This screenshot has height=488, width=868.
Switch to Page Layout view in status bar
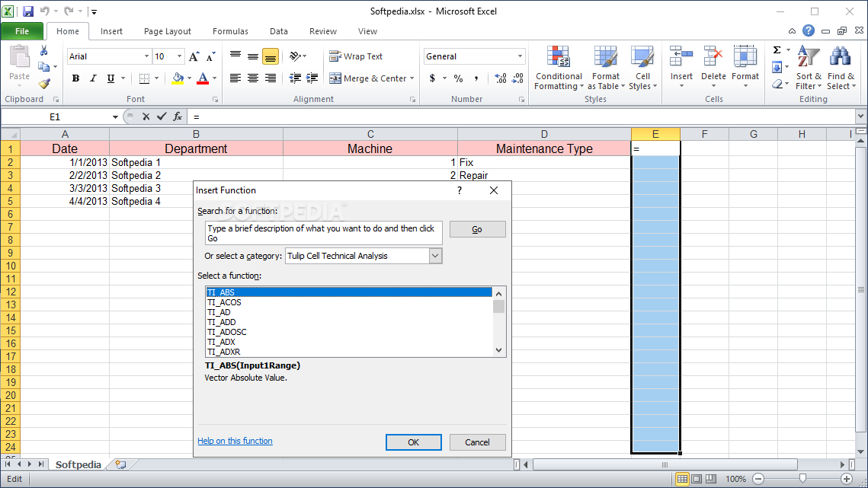(697, 479)
